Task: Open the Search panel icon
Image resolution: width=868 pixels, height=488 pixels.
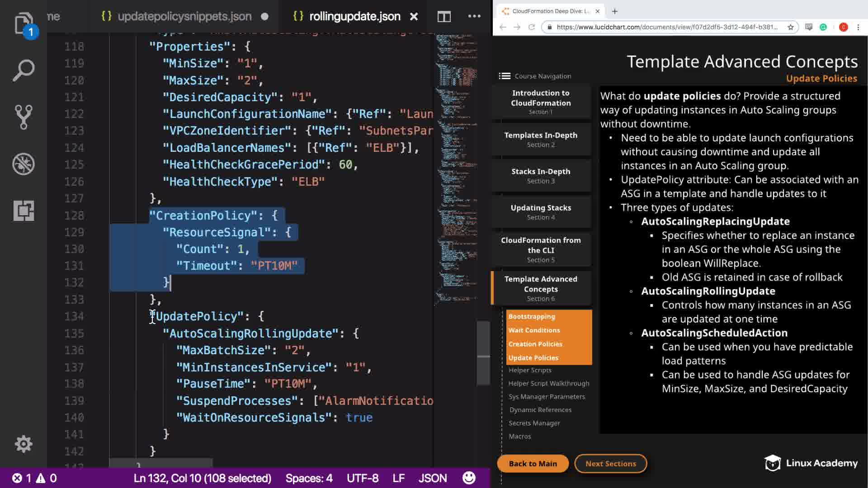Action: click(x=23, y=70)
